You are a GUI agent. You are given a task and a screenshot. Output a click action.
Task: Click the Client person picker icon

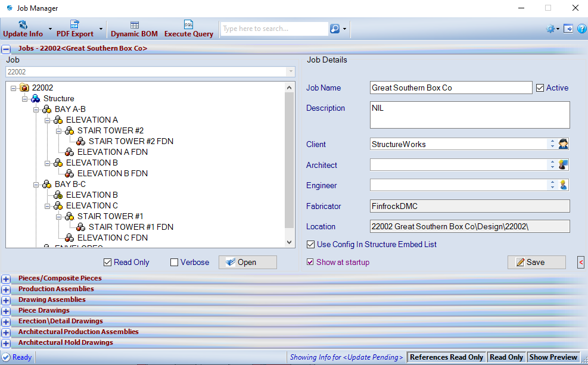pos(563,144)
